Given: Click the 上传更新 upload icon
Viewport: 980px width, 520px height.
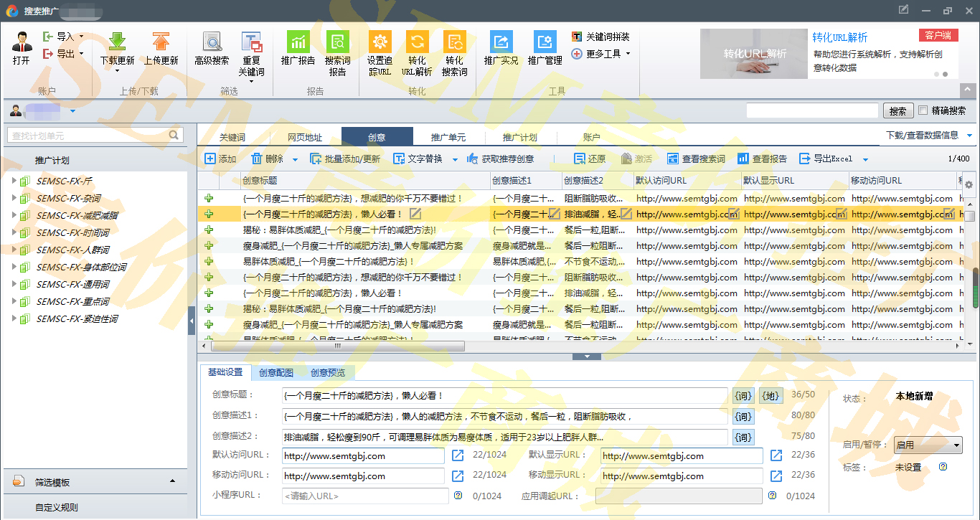Looking at the screenshot, I should click(x=161, y=42).
